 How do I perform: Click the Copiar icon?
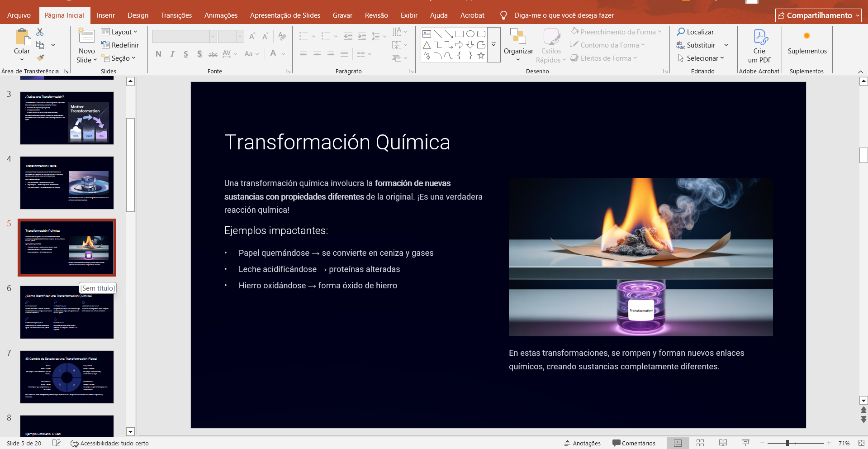click(40, 45)
